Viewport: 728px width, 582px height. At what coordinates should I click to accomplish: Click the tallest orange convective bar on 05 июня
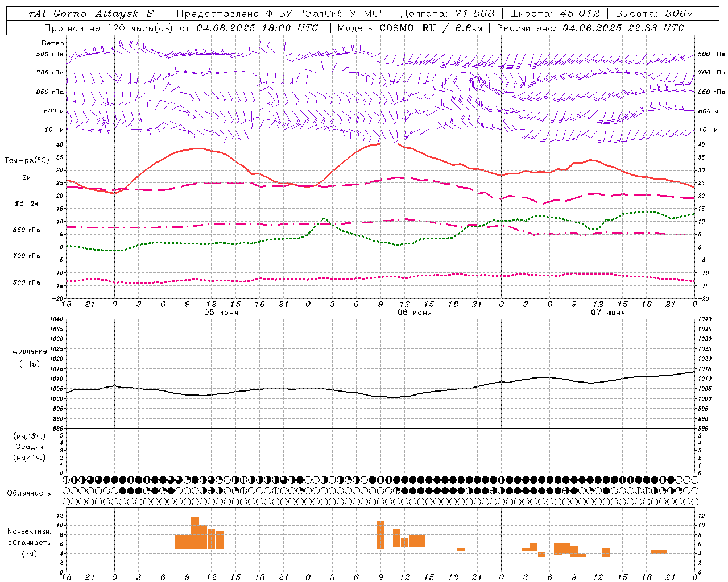(x=195, y=533)
